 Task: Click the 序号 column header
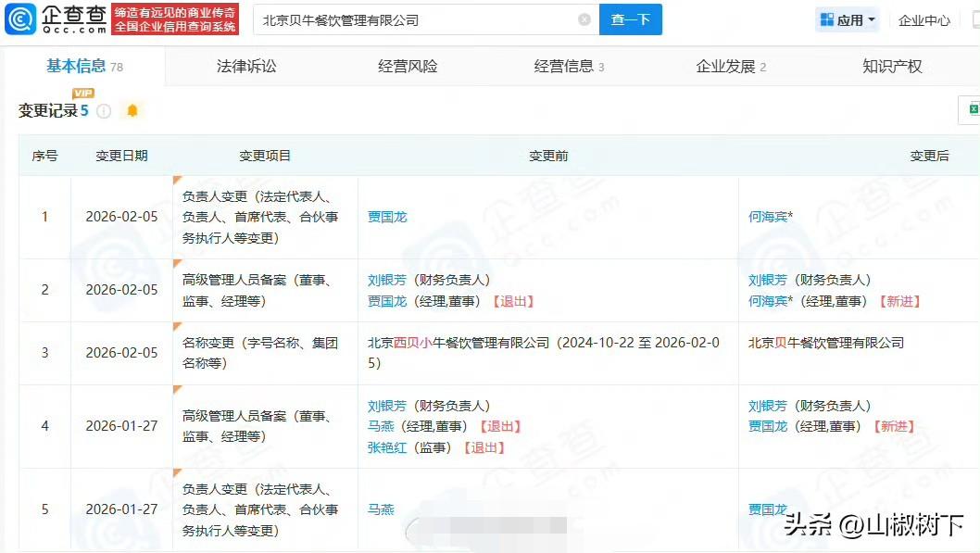coord(44,156)
